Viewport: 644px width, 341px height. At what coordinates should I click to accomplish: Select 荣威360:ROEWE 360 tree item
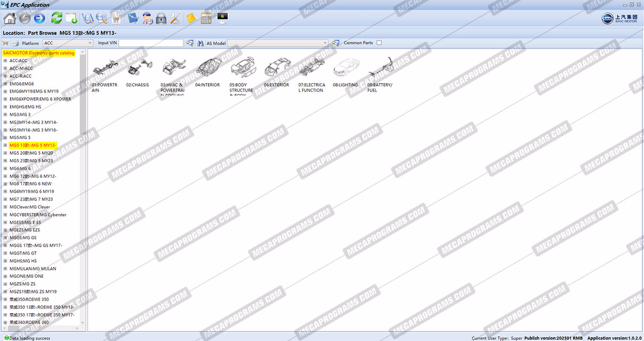pos(29,323)
